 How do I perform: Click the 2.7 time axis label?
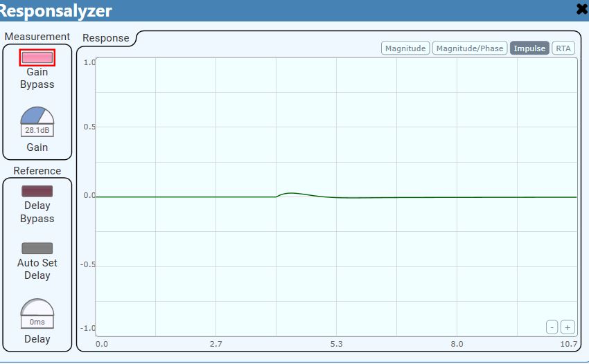pos(216,344)
